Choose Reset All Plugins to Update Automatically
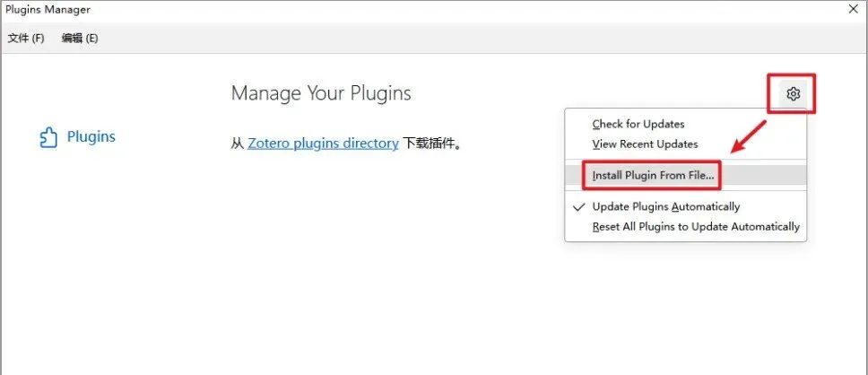 click(x=685, y=227)
